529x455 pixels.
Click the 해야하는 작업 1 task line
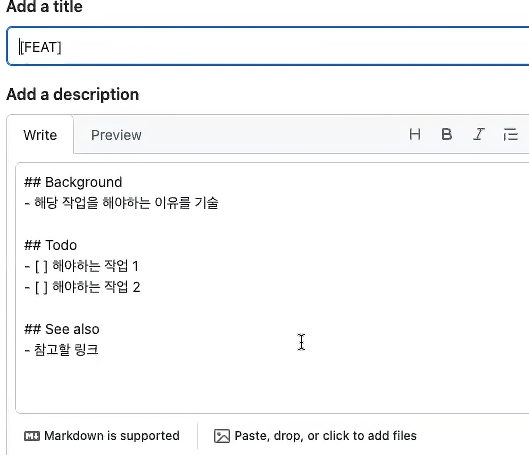(x=81, y=266)
